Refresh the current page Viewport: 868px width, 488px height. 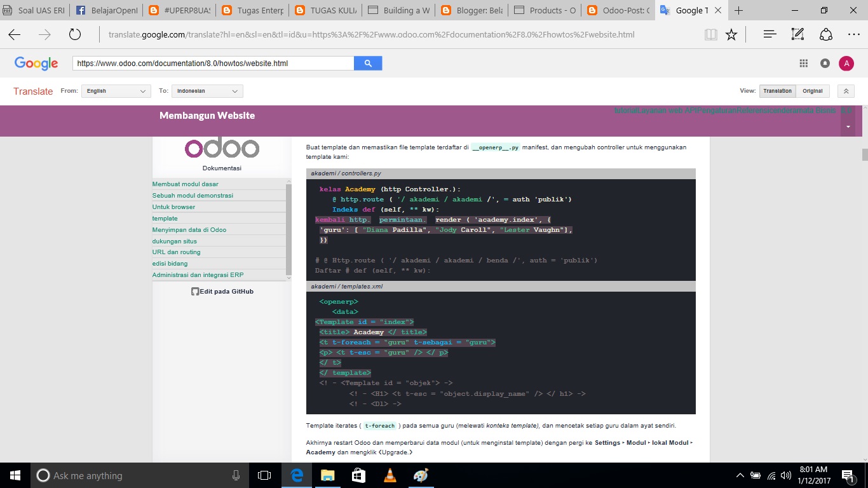tap(75, 35)
